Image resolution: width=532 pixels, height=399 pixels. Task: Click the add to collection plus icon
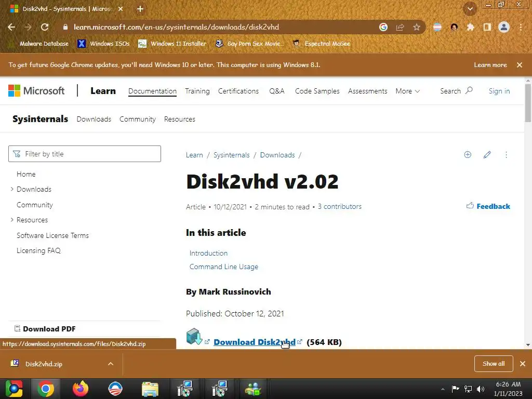[468, 155]
